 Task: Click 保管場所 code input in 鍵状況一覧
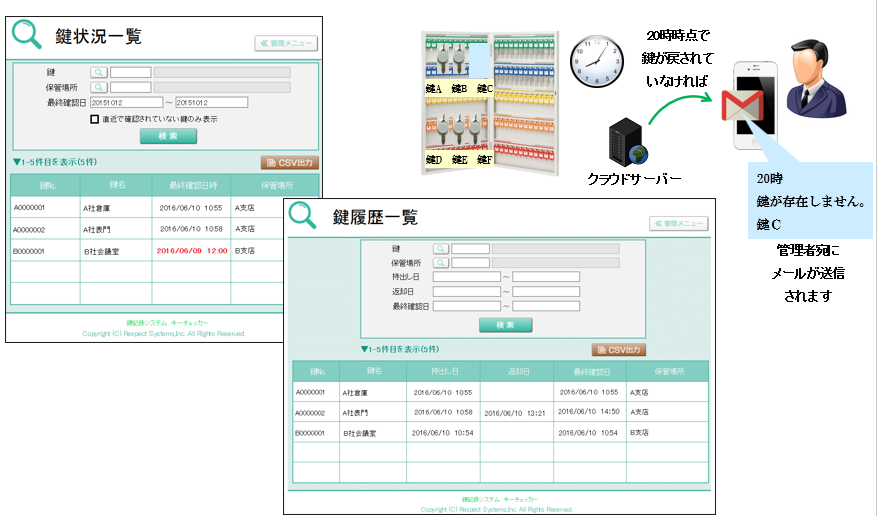[x=130, y=87]
